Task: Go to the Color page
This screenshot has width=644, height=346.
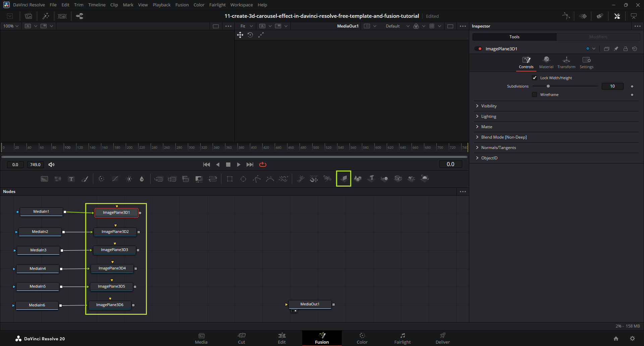Action: tap(362, 338)
